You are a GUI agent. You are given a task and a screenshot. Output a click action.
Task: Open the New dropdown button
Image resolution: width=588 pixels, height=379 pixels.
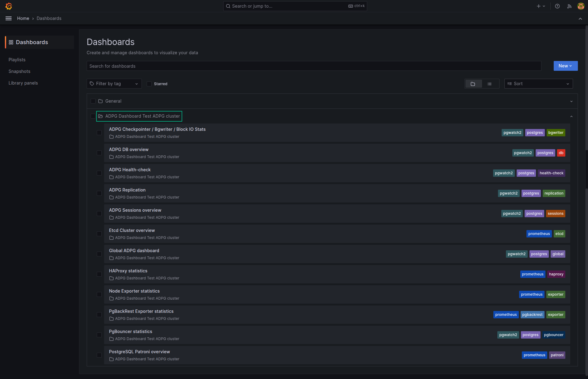[565, 66]
